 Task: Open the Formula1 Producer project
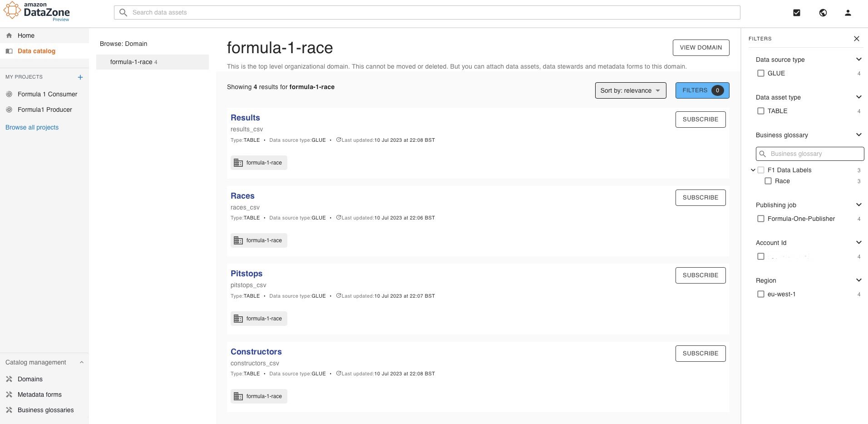click(44, 110)
